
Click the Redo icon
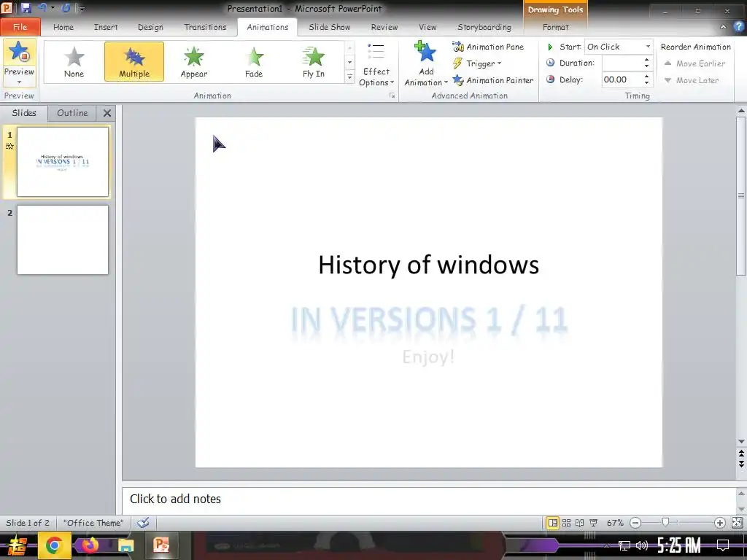(66, 8)
